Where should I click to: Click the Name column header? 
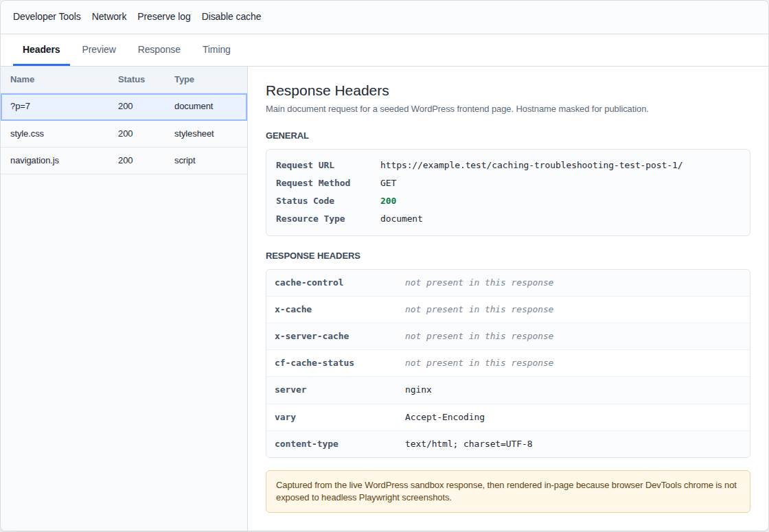(x=22, y=80)
